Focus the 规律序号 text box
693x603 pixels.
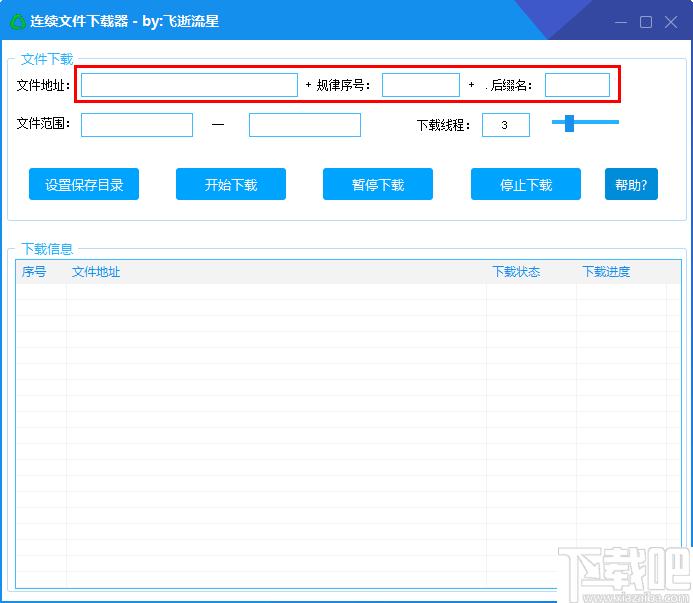click(x=420, y=85)
